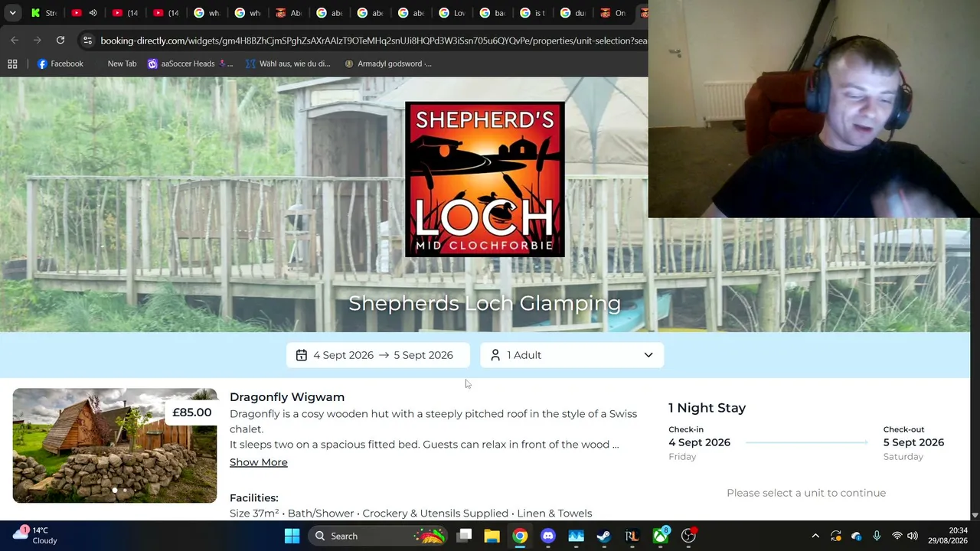The width and height of the screenshot is (980, 551).
Task: Reload the booking page
Action: (x=60, y=41)
